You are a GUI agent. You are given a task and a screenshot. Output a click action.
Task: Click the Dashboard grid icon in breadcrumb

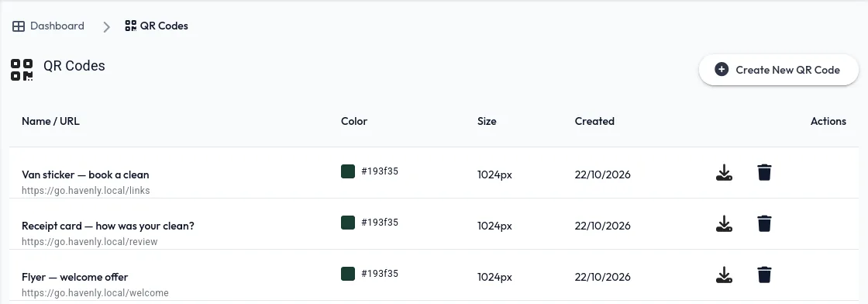19,26
